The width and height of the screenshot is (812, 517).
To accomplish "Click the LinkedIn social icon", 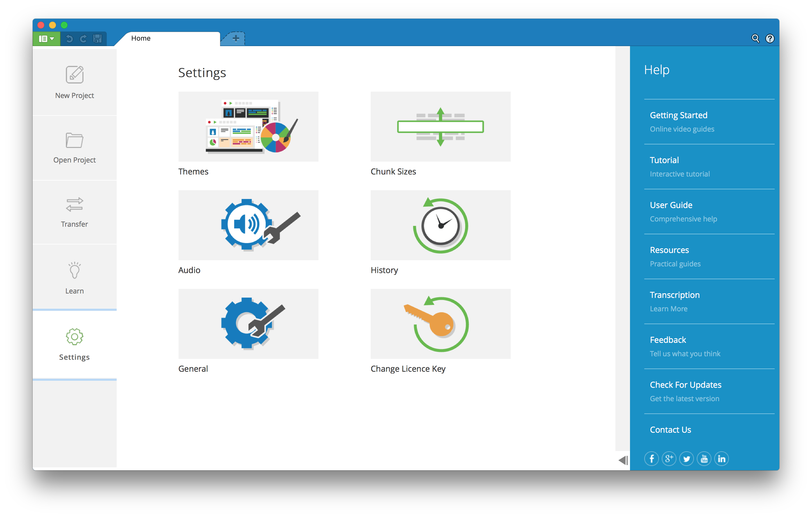I will [x=722, y=459].
